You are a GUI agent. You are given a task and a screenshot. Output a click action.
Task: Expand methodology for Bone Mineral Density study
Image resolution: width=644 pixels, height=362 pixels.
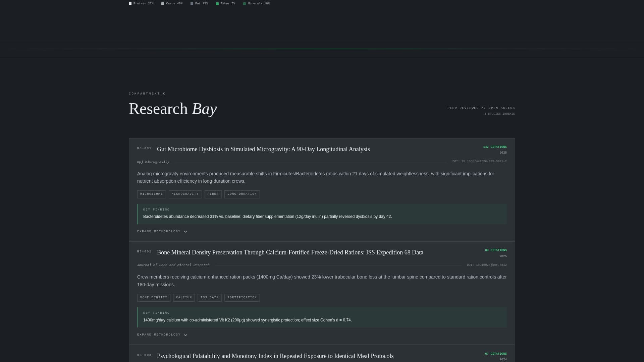(x=159, y=335)
